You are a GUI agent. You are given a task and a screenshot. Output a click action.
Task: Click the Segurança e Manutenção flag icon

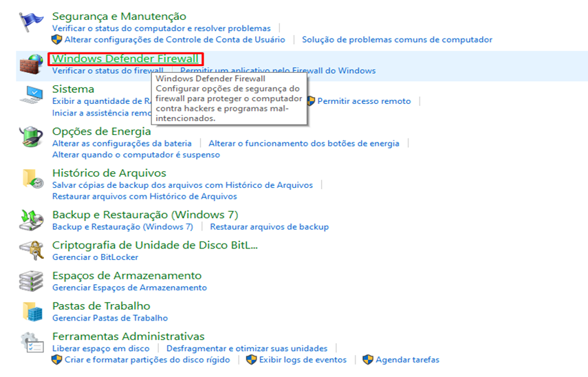[x=31, y=22]
